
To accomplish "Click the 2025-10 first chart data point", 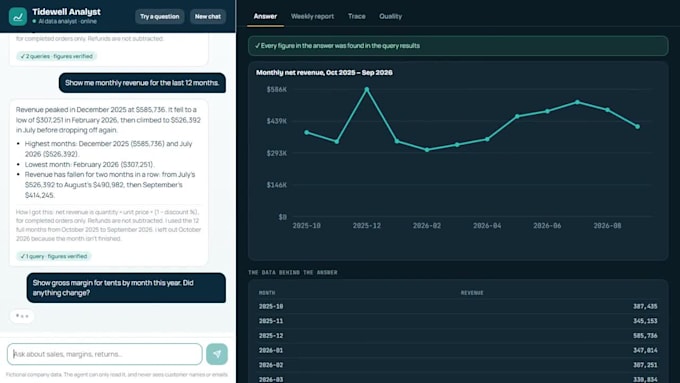I will point(307,132).
